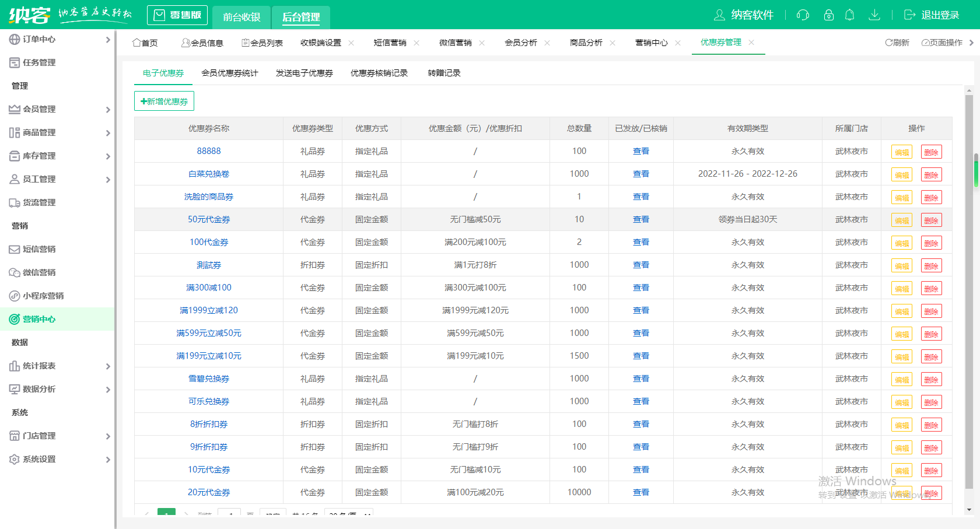The image size is (980, 529).
Task: Open the 30条/页 page size selector
Action: (x=348, y=515)
